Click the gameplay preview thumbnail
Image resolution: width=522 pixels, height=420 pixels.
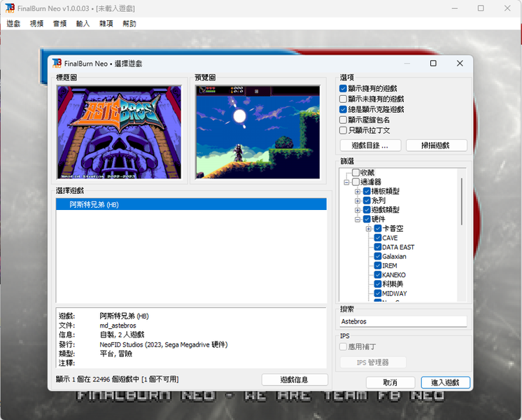[x=258, y=132]
